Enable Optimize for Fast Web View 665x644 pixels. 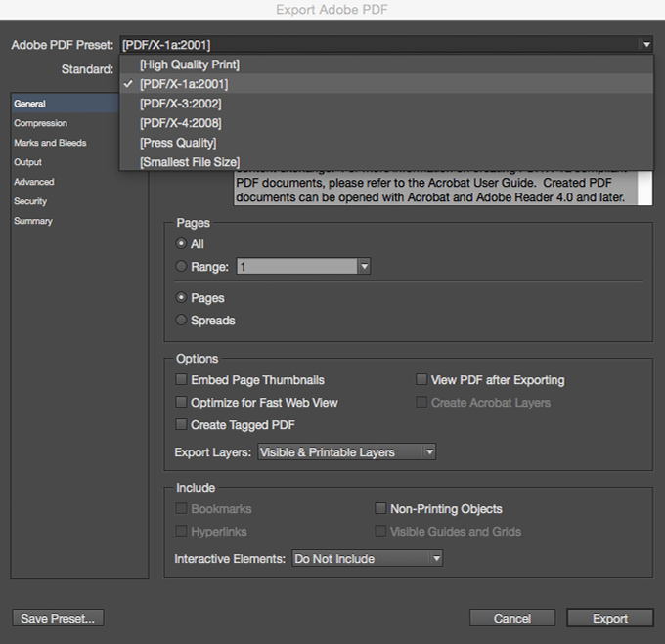[x=181, y=402]
